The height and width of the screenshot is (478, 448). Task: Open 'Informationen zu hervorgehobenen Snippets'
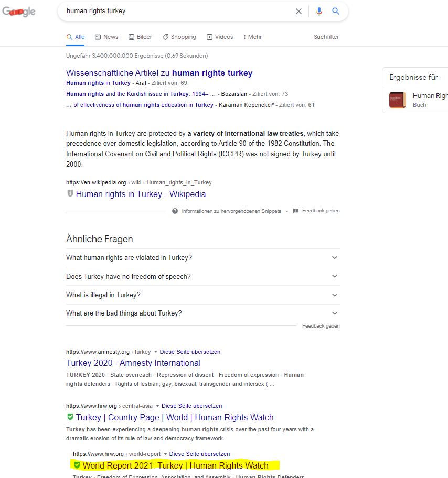[231, 211]
